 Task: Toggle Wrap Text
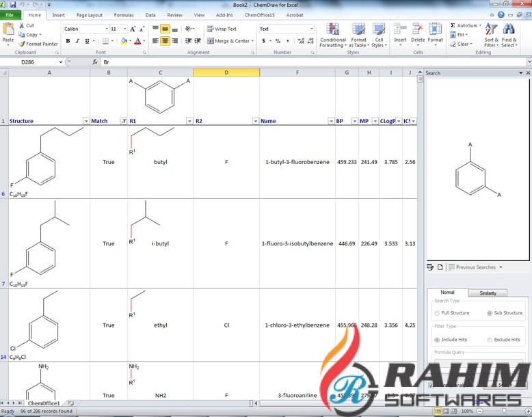[x=222, y=29]
